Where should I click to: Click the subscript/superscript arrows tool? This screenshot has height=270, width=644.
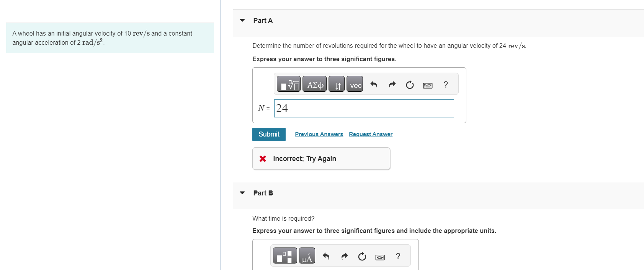click(x=337, y=85)
